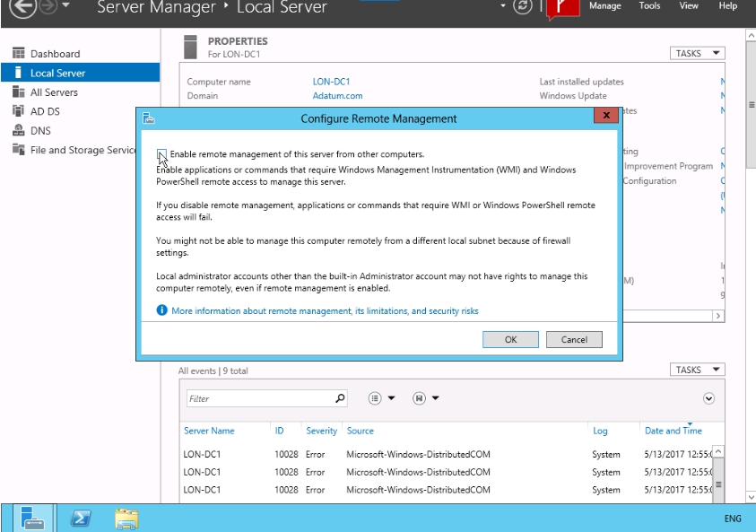Click the events list scrollbar thumb

click(x=718, y=483)
